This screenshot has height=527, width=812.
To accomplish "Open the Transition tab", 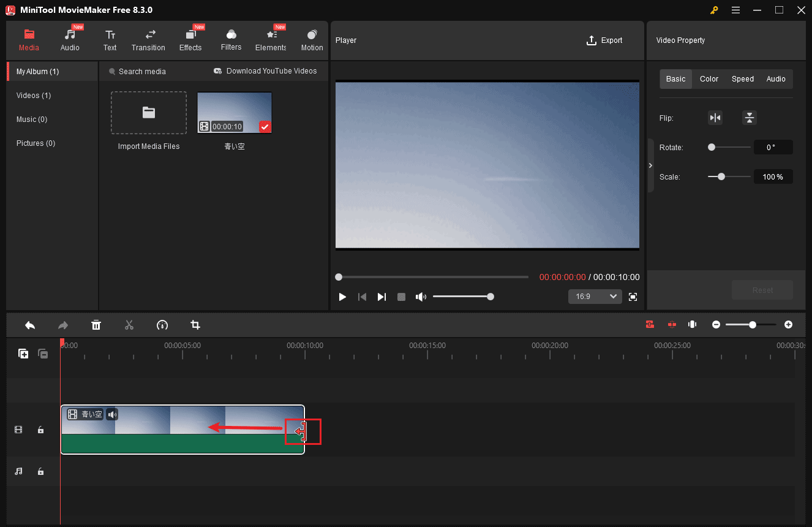I will pos(148,40).
